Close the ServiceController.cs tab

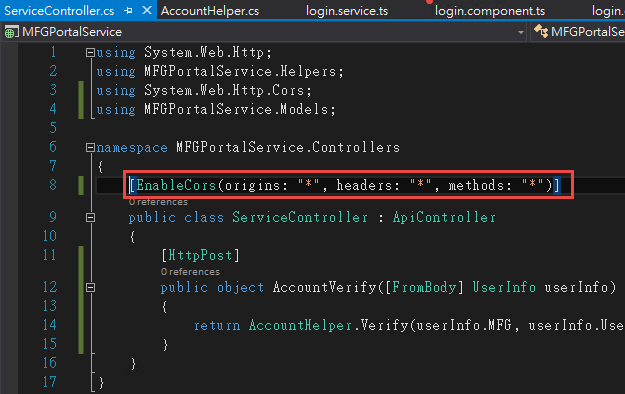click(147, 10)
